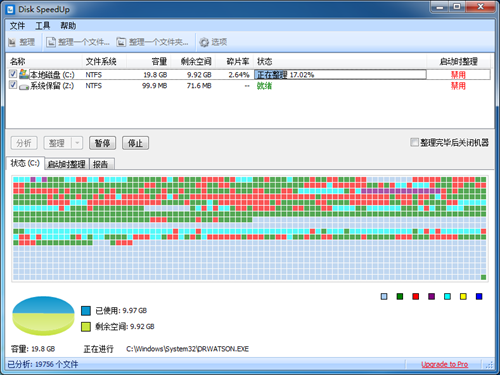Viewport: 500px width, 375px height.
Task: Click the 分析 analyze button
Action: tap(24, 143)
